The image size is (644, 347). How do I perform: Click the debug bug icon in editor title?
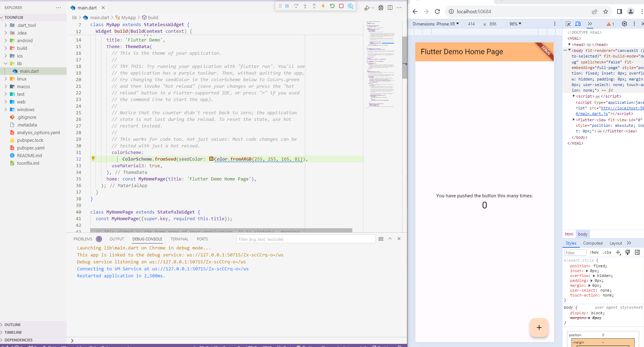(381, 8)
